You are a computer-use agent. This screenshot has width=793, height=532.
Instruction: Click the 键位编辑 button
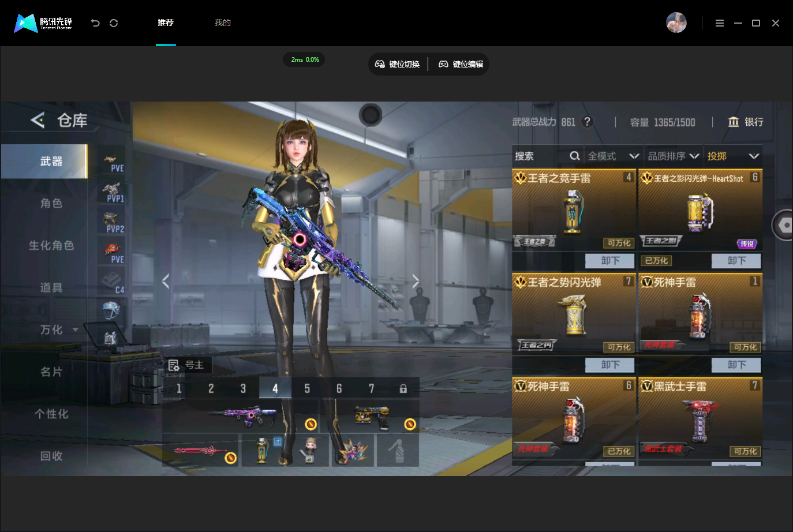coord(461,64)
